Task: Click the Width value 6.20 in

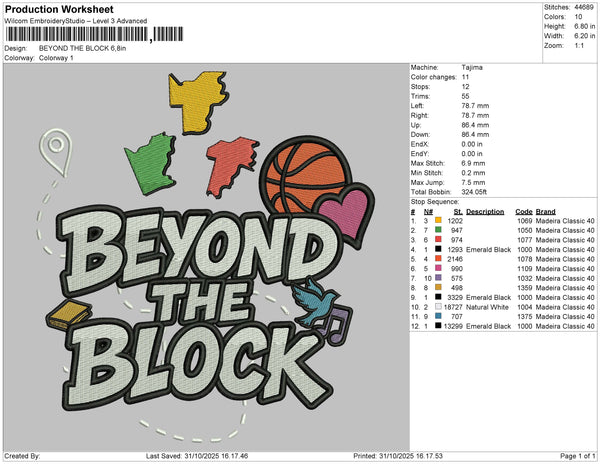Action: (x=584, y=36)
